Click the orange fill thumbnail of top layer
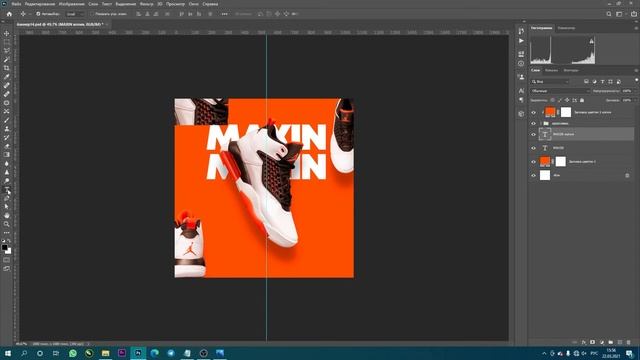 tap(550, 112)
